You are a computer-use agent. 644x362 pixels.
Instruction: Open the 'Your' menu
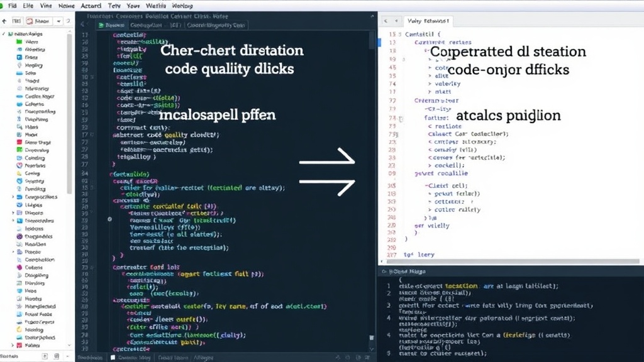(x=133, y=6)
